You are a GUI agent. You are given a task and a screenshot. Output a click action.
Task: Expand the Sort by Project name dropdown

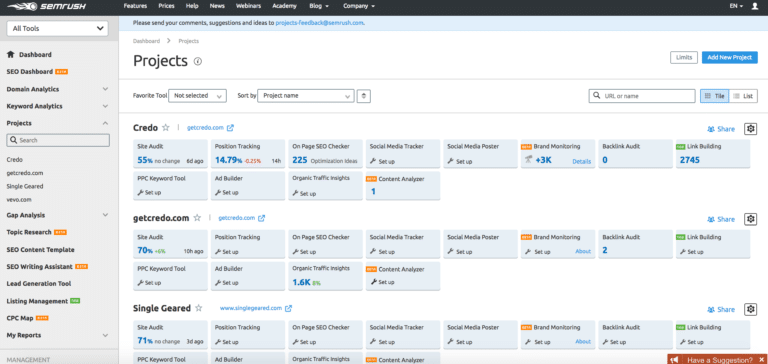point(306,96)
